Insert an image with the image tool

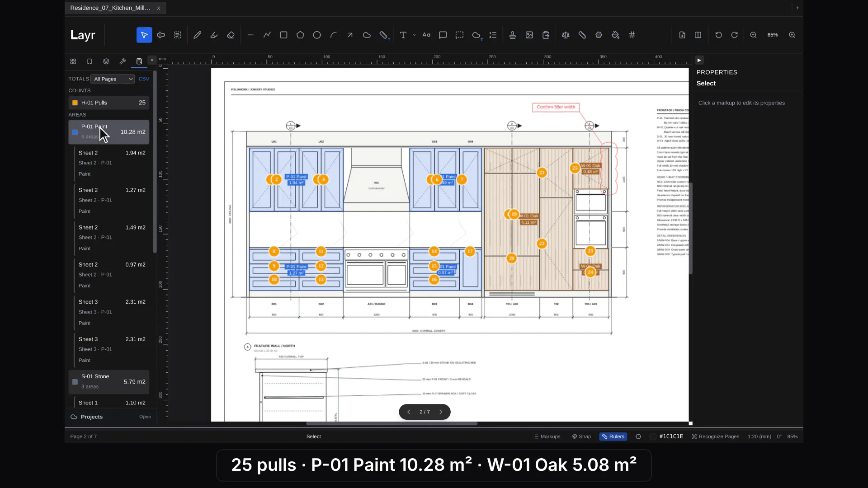click(x=529, y=35)
